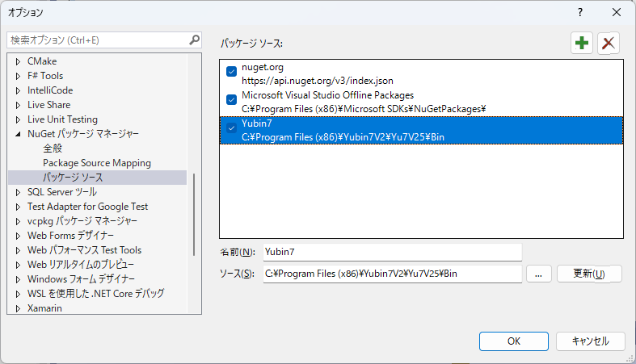636x364 pixels.
Task: Expand the CMake options node
Action: tap(18, 61)
